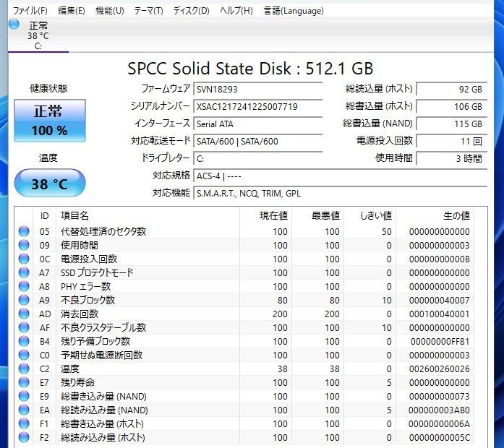Click the 対応規格 field ACS-4
The width and height of the screenshot is (504, 448).
tap(341, 176)
